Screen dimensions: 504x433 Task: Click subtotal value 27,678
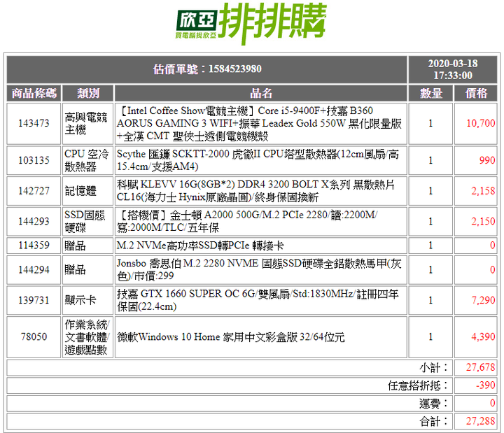pos(480,367)
